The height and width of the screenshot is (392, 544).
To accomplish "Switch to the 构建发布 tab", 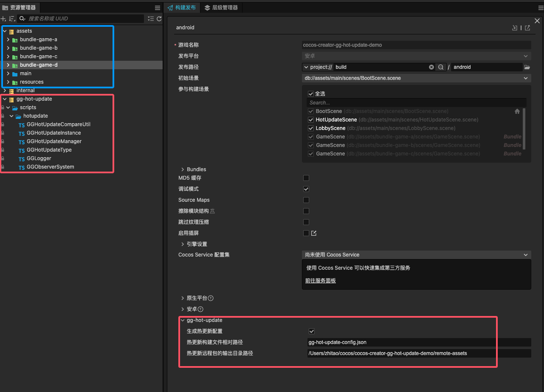I will pyautogui.click(x=181, y=8).
